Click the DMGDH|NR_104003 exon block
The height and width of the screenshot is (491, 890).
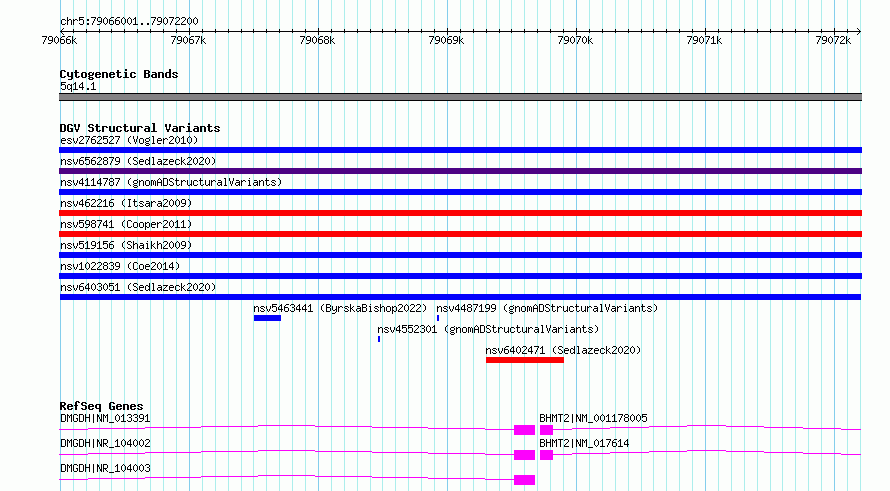(x=524, y=480)
